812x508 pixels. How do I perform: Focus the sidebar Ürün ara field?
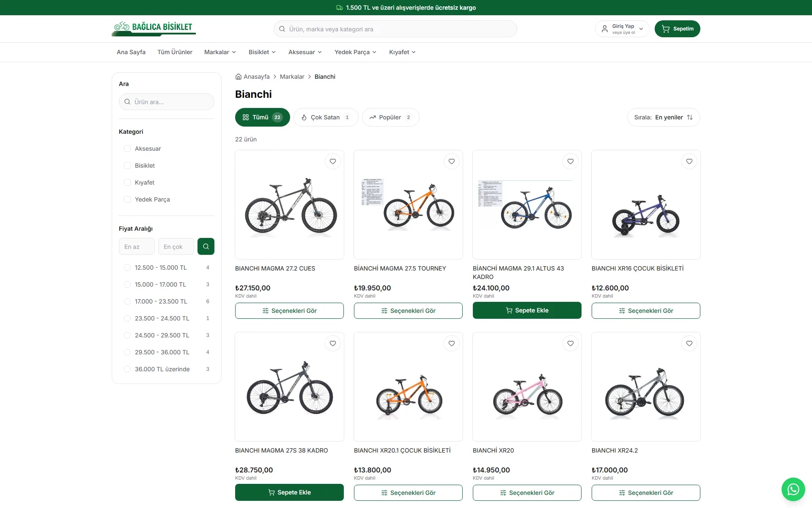click(x=167, y=102)
